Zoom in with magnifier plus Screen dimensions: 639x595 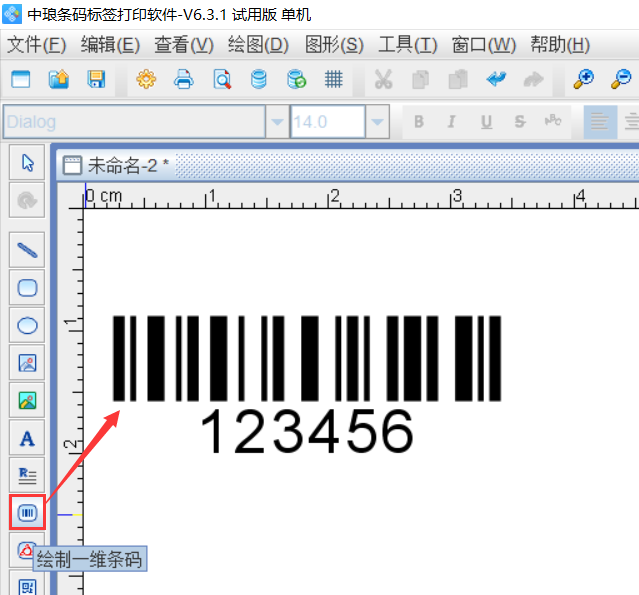point(583,79)
